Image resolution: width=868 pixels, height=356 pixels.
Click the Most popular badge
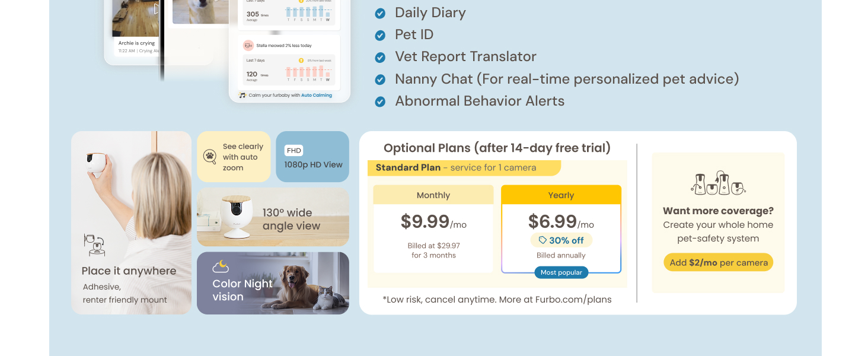click(561, 273)
